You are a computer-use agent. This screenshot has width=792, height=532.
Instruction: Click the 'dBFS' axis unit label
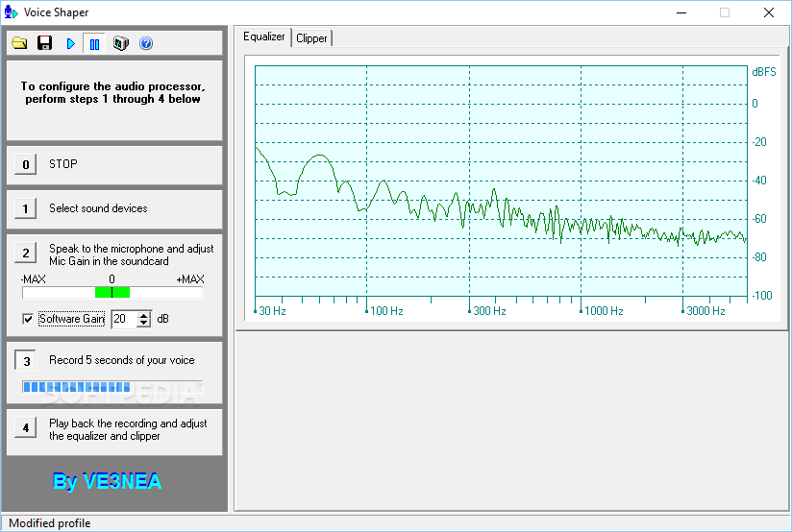(x=764, y=72)
